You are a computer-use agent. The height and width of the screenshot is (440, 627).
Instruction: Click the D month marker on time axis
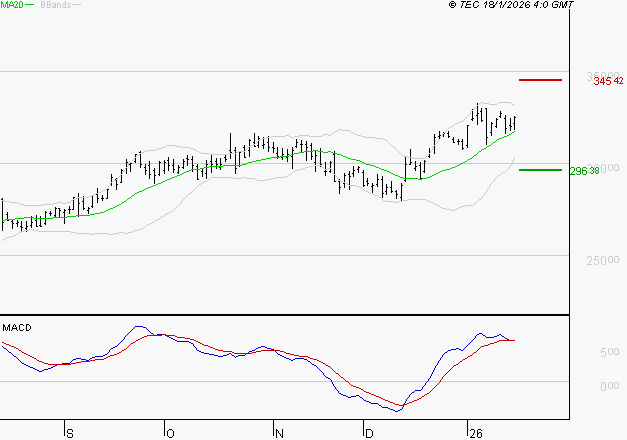click(x=369, y=434)
